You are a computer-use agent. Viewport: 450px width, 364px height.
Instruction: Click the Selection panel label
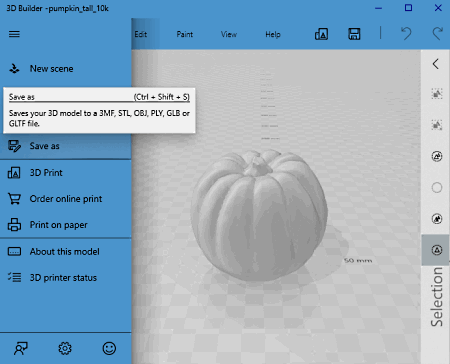click(x=436, y=297)
